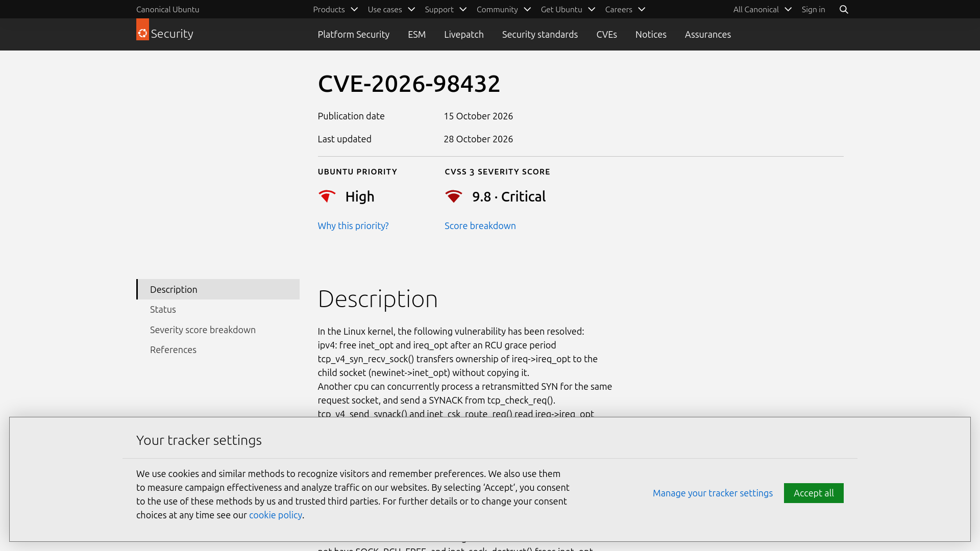Click the 15 October 2026 publication date
Image resolution: width=980 pixels, height=551 pixels.
click(x=478, y=116)
